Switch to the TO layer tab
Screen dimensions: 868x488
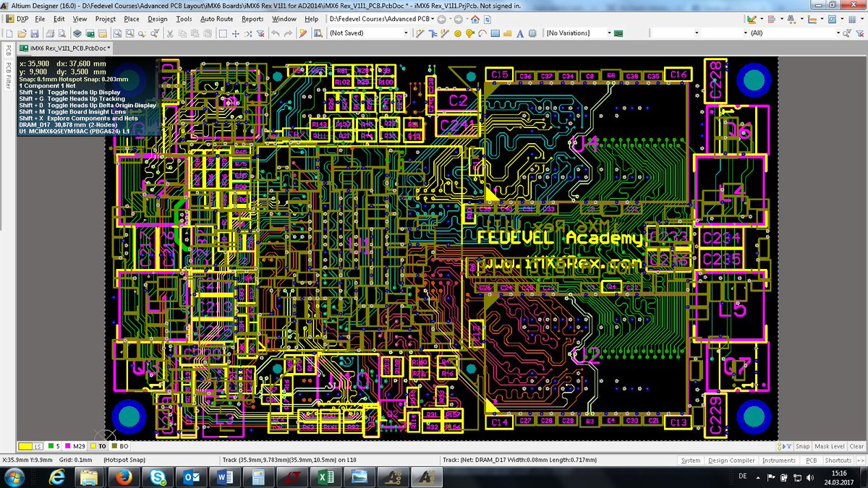click(x=98, y=447)
